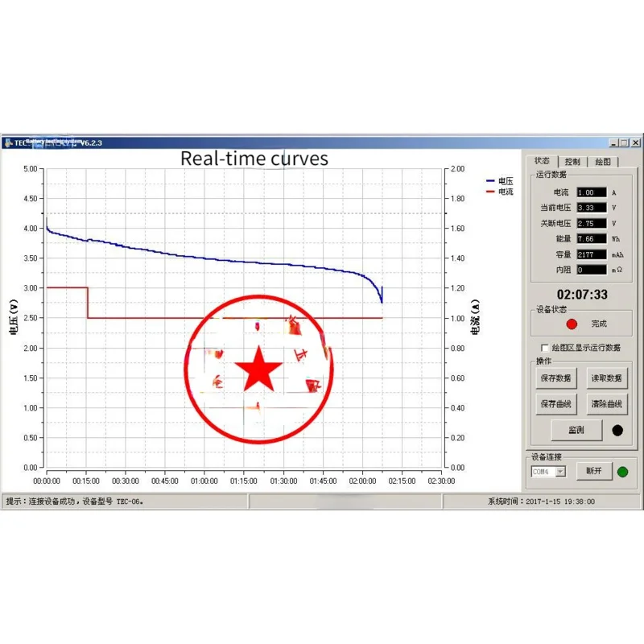Click the 02:00:00 time axis label
644x644 pixels.
tap(362, 481)
